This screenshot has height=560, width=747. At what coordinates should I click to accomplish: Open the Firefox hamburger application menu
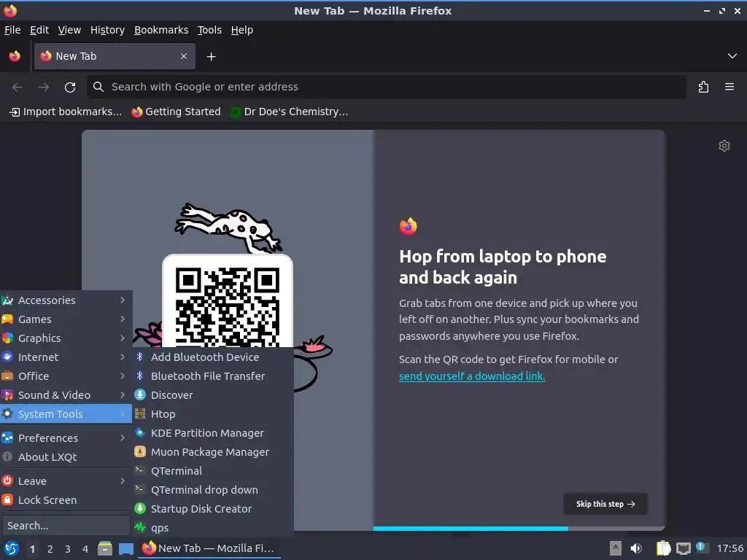[x=729, y=87]
